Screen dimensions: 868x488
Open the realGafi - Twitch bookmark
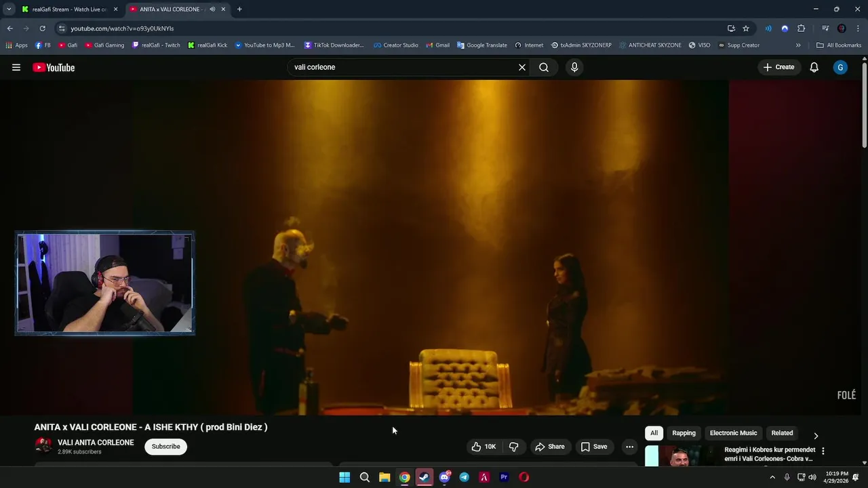point(156,45)
